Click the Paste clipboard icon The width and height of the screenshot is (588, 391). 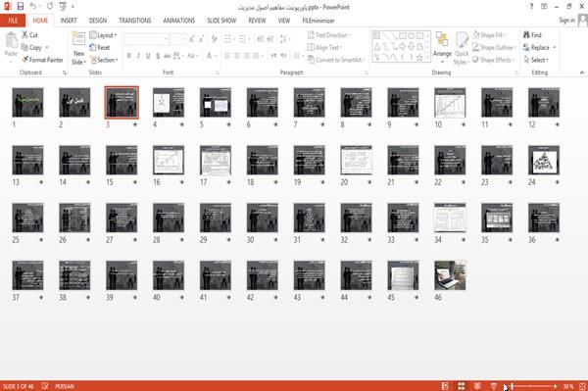(11, 40)
